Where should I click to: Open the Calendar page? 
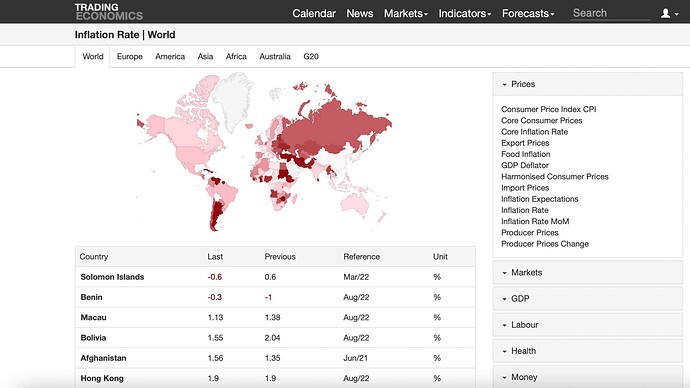(314, 14)
